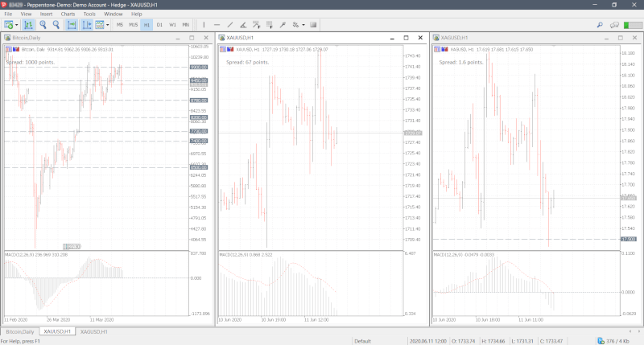Image resolution: width=644 pixels, height=345 pixels.
Task: Select the horizontal line drawing tool
Action: coord(217,25)
